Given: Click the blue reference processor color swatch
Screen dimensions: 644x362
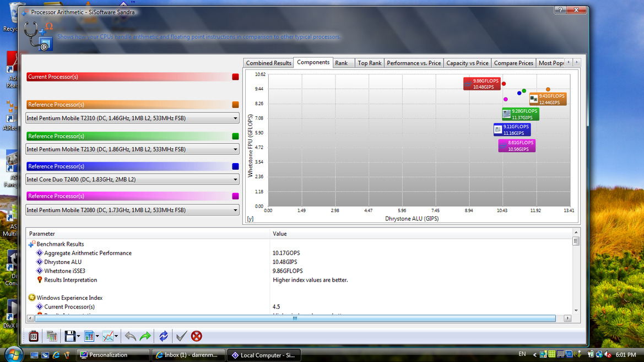Looking at the screenshot, I should tap(235, 166).
